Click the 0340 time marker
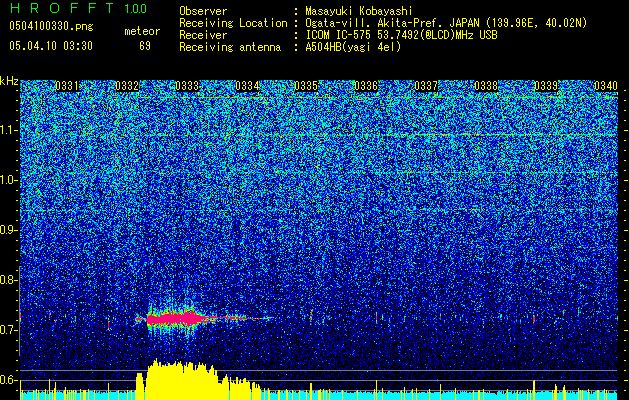Viewport: 629px width, 400px height. click(606, 86)
